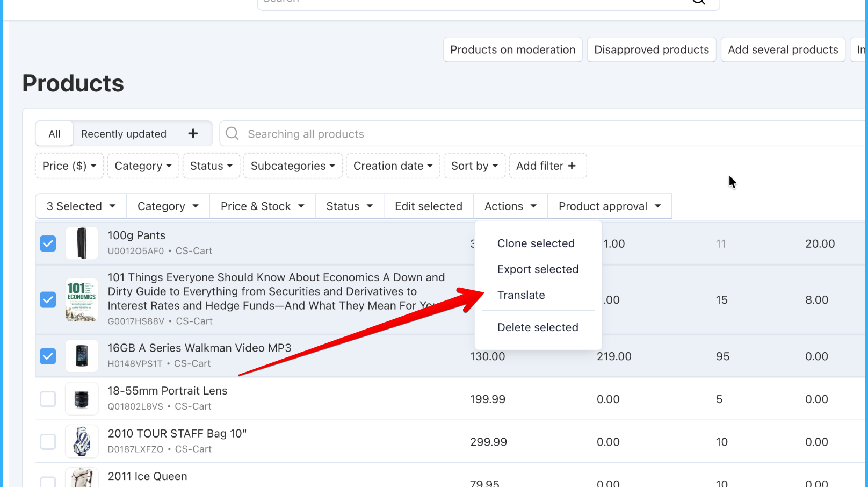Open the Sort by dropdown

[474, 166]
